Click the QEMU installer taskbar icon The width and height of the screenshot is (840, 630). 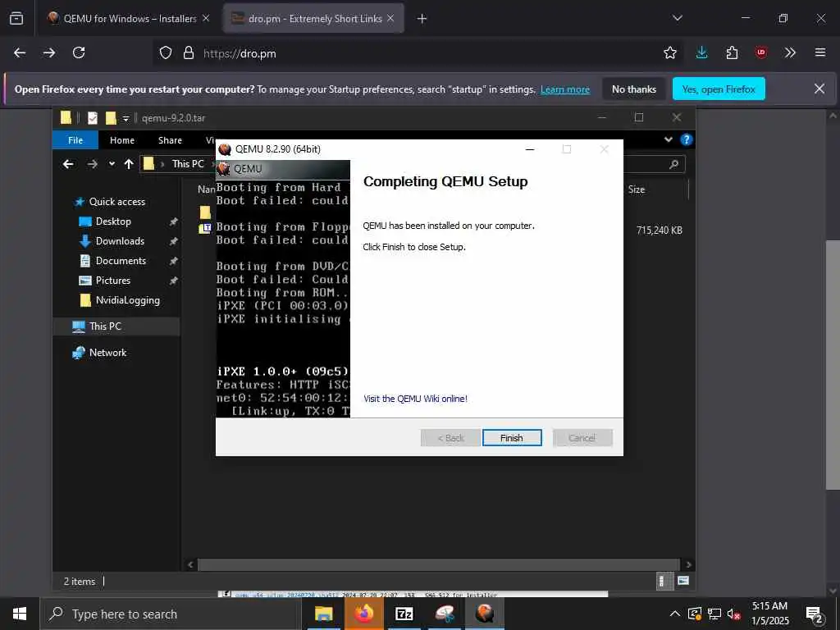coord(484,614)
